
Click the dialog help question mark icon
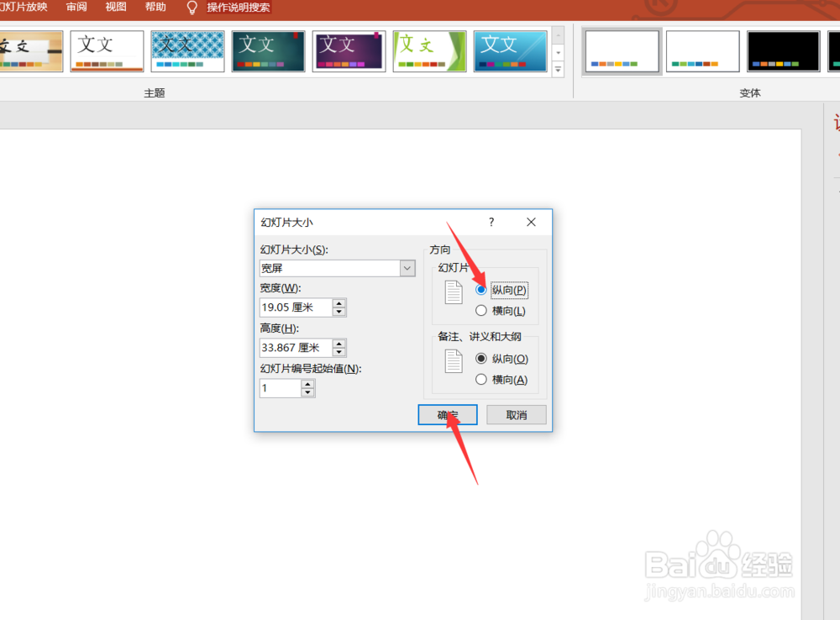point(491,222)
